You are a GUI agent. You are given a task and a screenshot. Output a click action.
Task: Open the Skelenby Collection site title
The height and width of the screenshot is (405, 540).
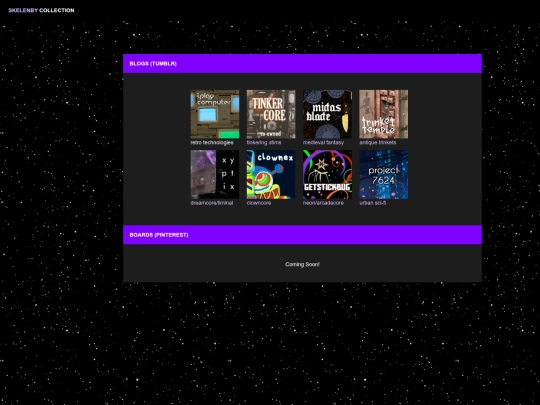[x=41, y=10]
